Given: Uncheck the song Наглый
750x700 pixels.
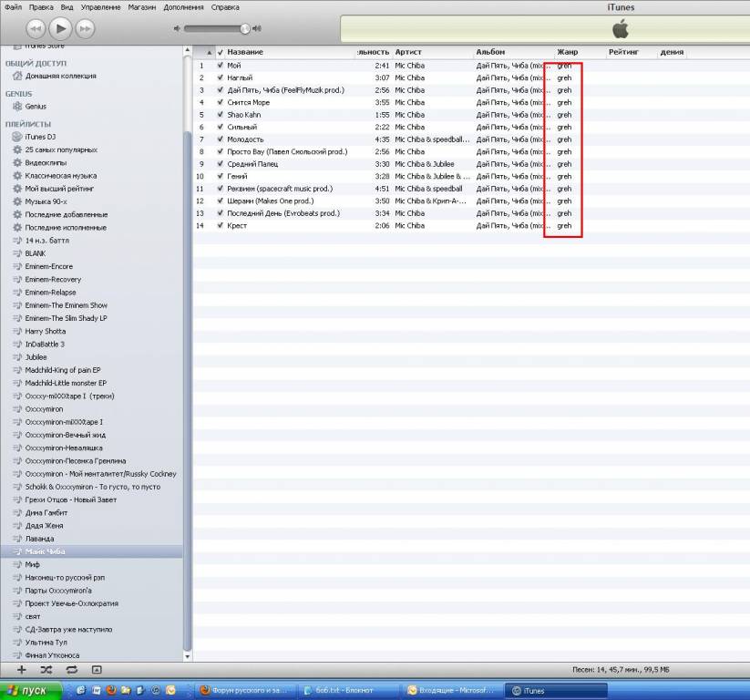Looking at the screenshot, I should 220,77.
